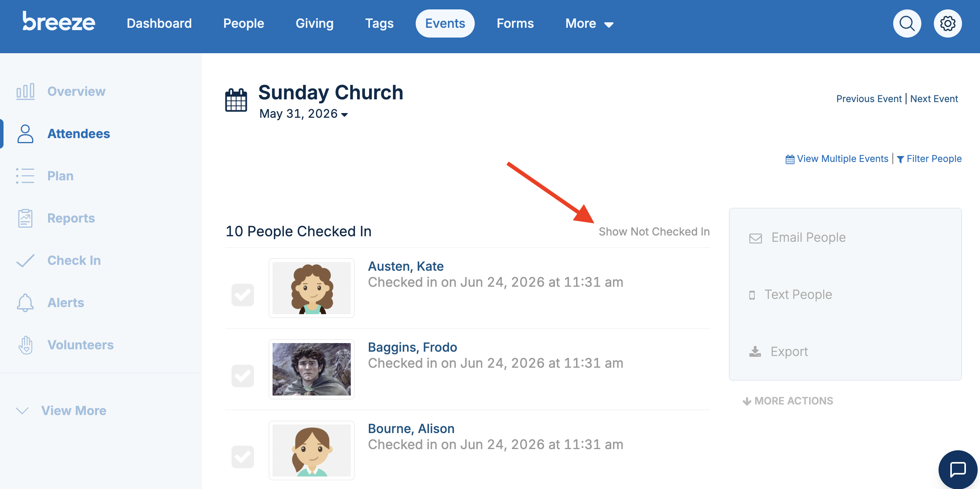Click View Multiple Events link
980x489 pixels.
tap(843, 159)
